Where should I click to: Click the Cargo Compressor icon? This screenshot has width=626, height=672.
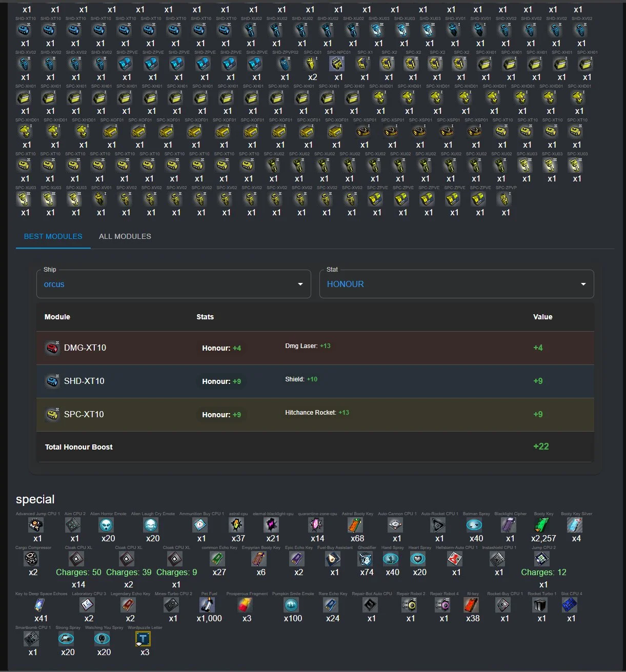(x=32, y=559)
